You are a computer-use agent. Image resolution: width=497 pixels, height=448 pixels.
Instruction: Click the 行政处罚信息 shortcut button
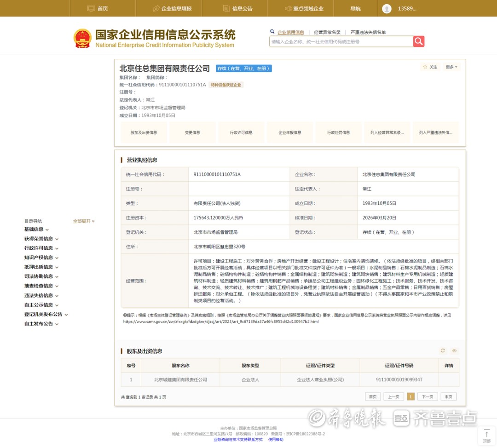(x=338, y=132)
